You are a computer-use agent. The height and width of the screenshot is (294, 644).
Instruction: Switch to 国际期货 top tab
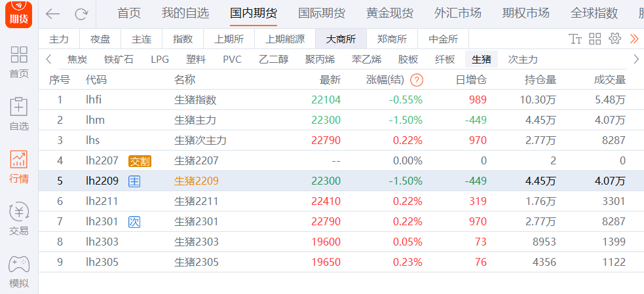tap(322, 14)
